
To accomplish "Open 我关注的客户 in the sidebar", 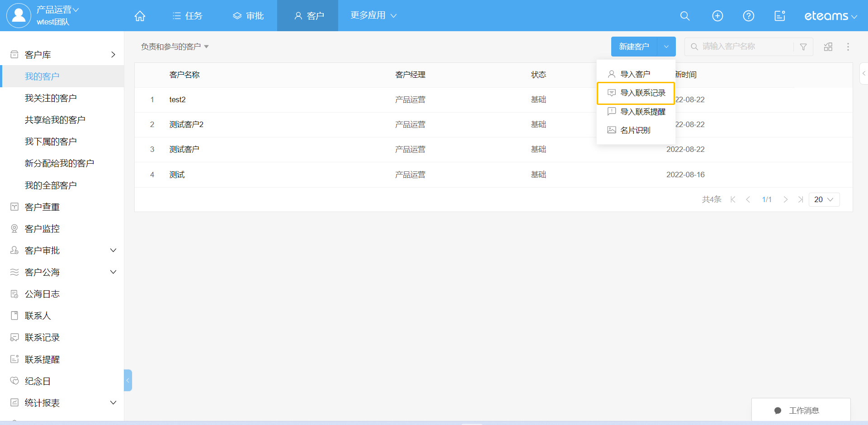I will coord(51,98).
